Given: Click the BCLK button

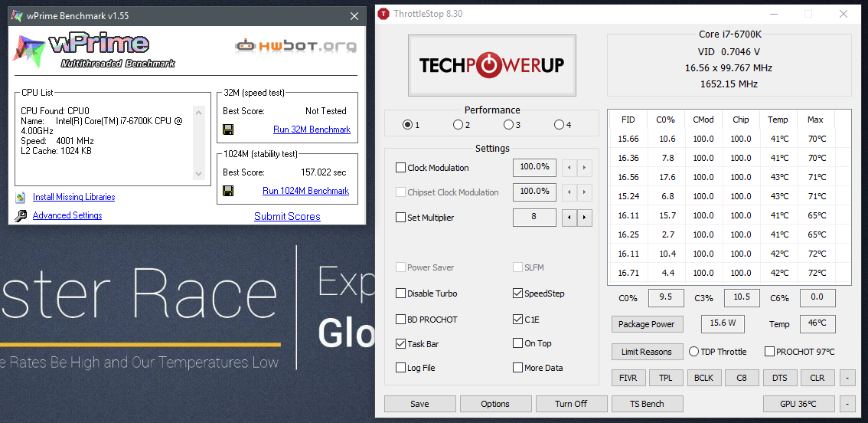Looking at the screenshot, I should pyautogui.click(x=703, y=378).
